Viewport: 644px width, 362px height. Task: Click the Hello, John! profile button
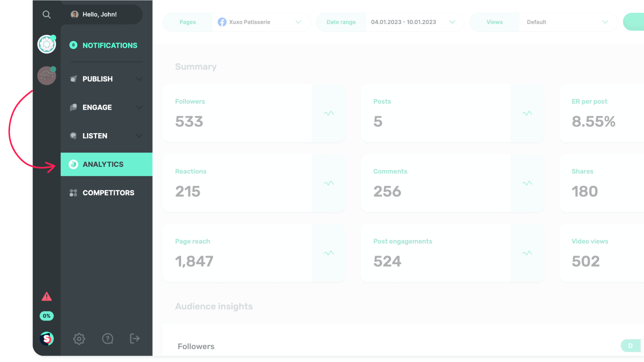pos(103,14)
